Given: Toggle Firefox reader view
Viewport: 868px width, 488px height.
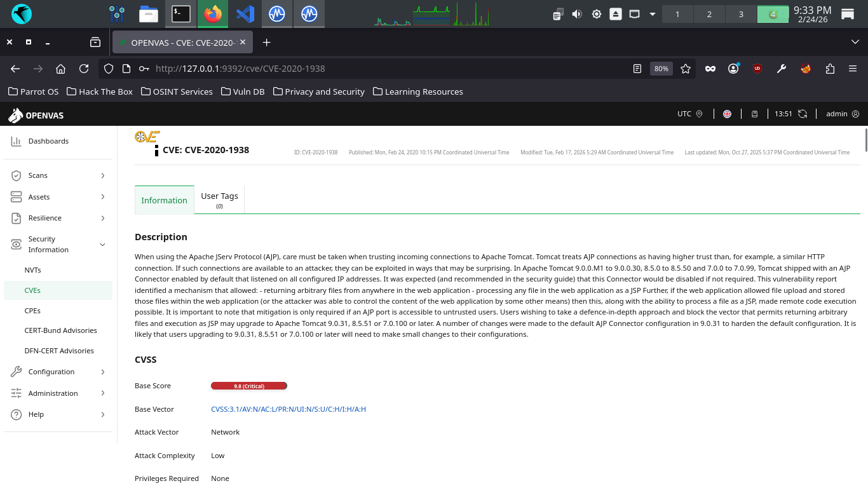Looking at the screenshot, I should click(637, 69).
